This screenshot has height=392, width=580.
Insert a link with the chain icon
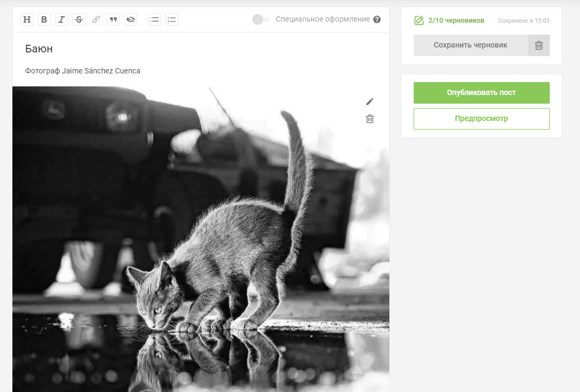click(96, 19)
